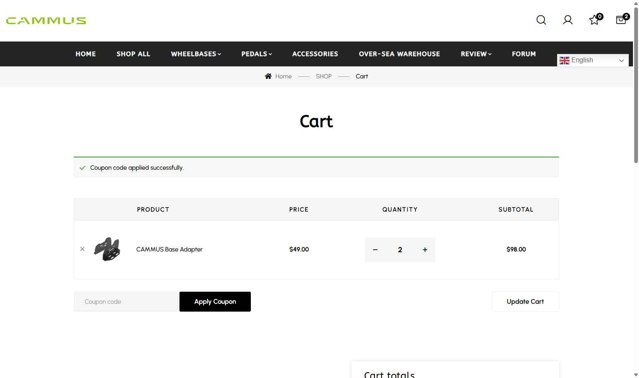Screen dimensions: 639x378
Task: Decrease quantity with minus button
Action: coord(375,250)
